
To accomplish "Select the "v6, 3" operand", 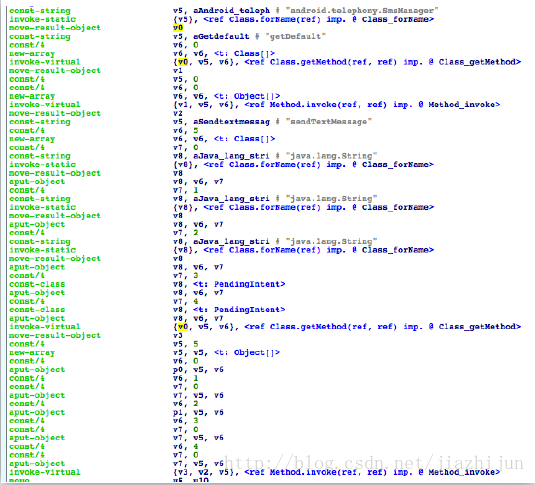I will click(186, 421).
